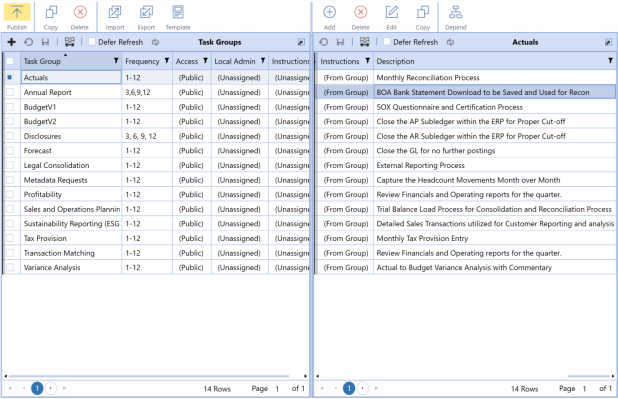
Task: Click the undo icon in the Task Groups grid
Action: [28, 42]
